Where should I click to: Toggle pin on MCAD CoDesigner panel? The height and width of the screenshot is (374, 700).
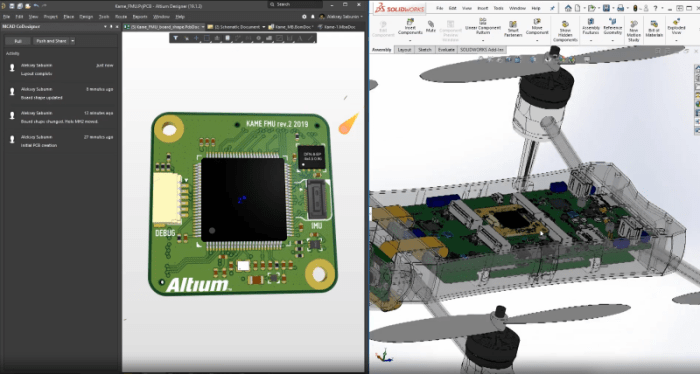(x=111, y=27)
